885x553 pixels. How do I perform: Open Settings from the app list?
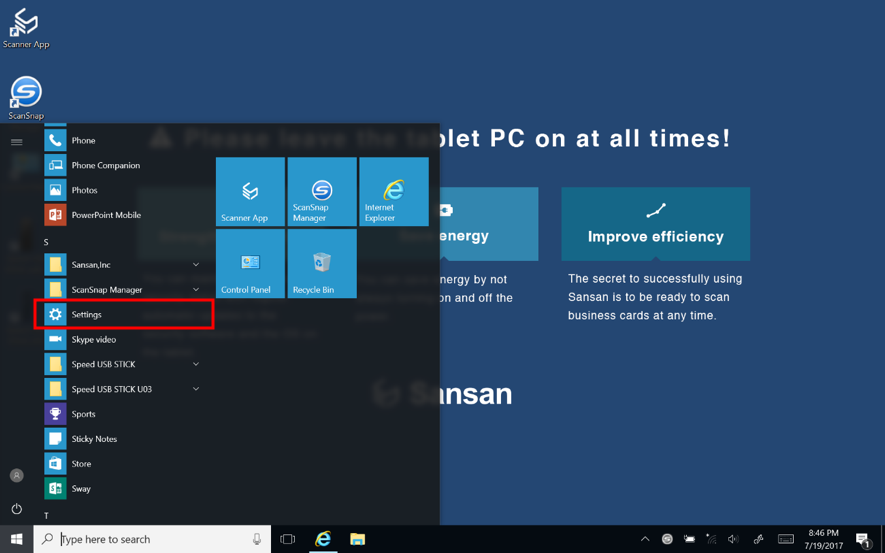tap(123, 314)
